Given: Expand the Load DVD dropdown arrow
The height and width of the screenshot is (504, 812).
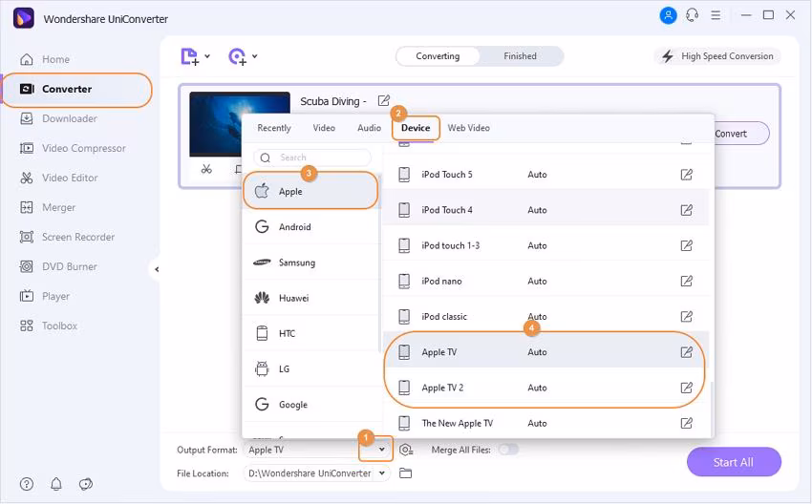Looking at the screenshot, I should point(255,56).
